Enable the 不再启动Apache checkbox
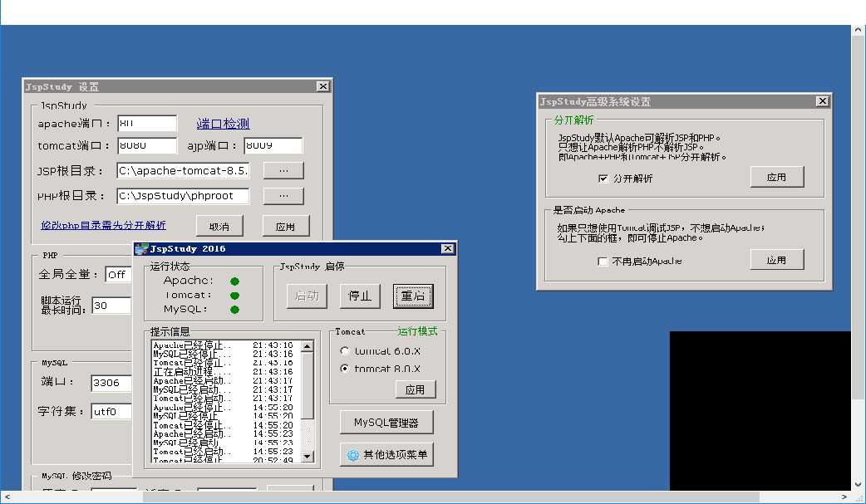The width and height of the screenshot is (866, 504). point(603,261)
